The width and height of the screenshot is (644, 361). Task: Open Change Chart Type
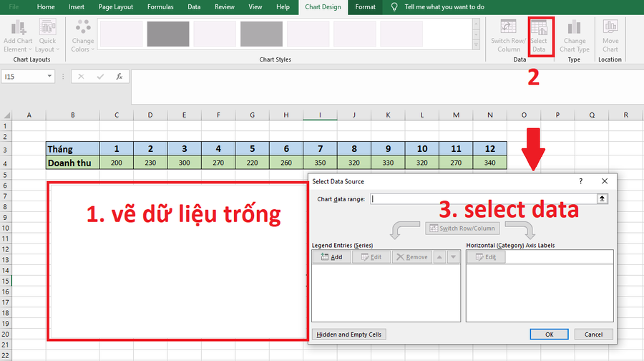[x=574, y=37]
